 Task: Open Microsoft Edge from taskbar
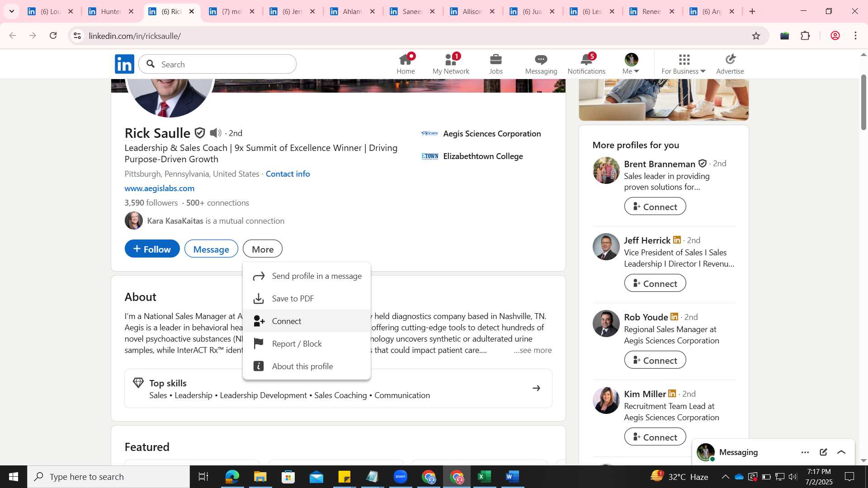(232, 477)
